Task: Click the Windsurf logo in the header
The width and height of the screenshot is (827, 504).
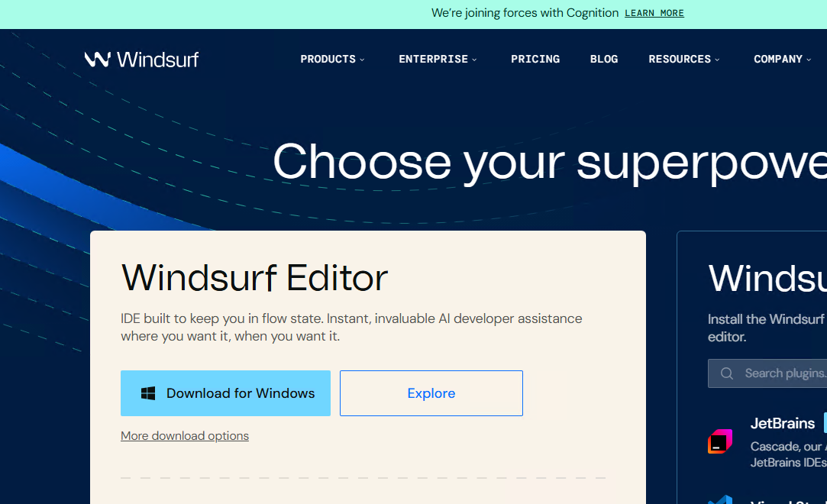Action: point(141,59)
